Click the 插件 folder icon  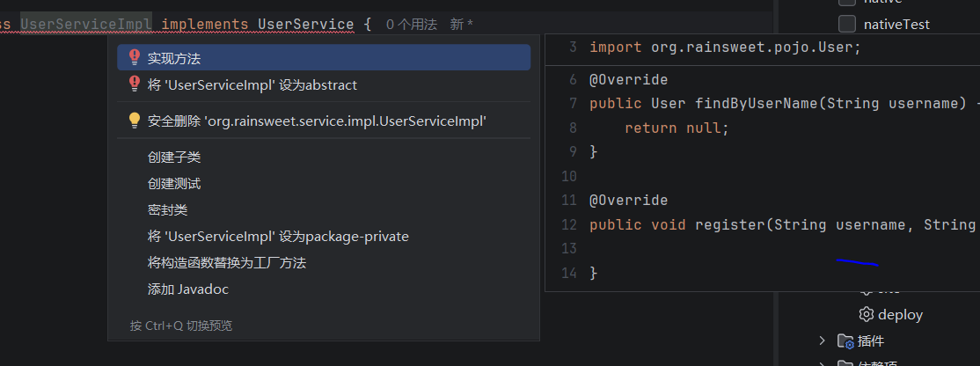coord(845,341)
